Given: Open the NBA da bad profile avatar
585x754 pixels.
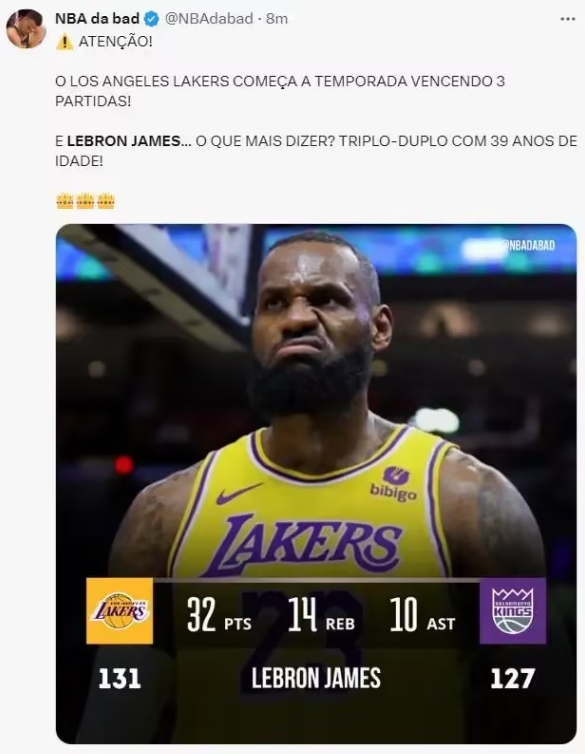Looking at the screenshot, I should 25,28.
